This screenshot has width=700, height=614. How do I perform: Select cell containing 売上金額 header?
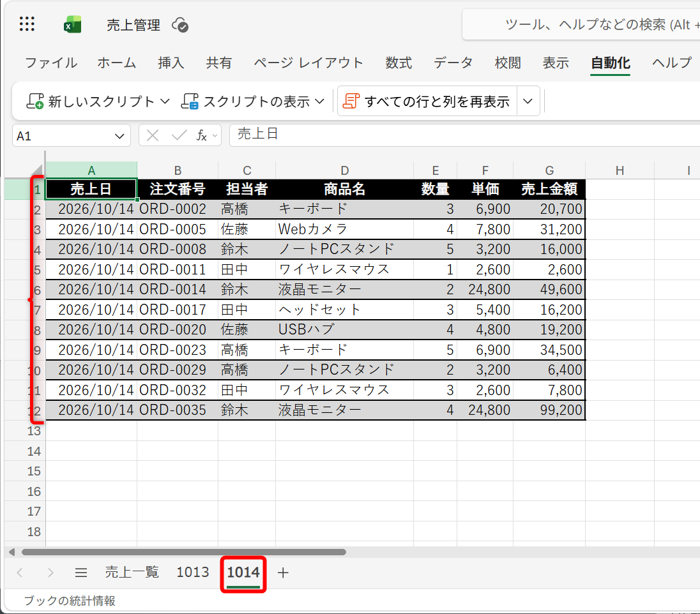[x=549, y=189]
